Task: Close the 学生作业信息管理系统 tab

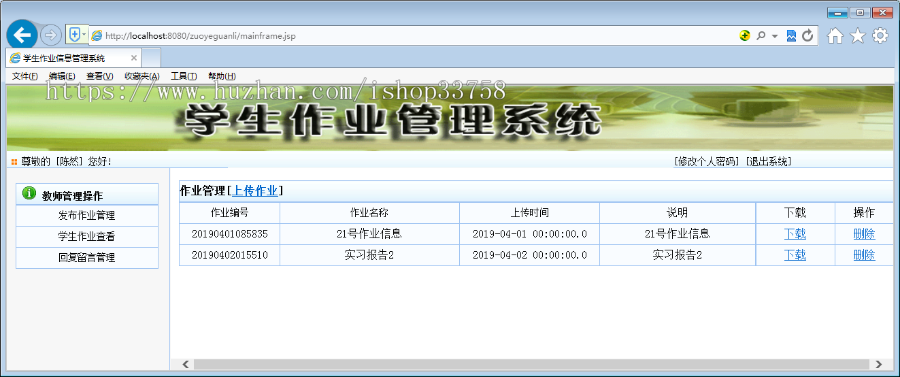Action: click(x=134, y=59)
